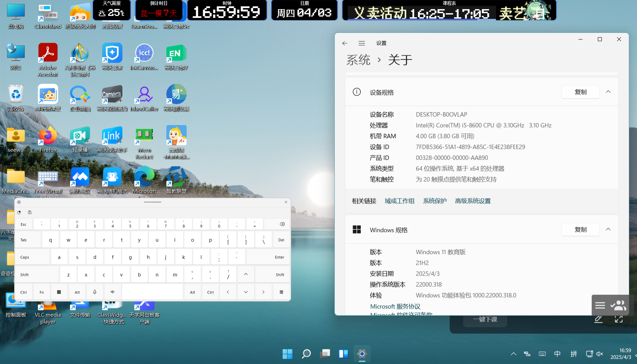This screenshot has height=364, width=637.
Task: Open the taskbar search magnifier
Action: pos(306,354)
